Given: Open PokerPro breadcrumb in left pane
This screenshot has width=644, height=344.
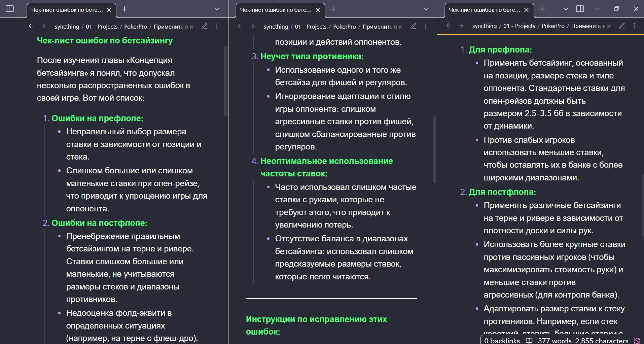Looking at the screenshot, I should (x=136, y=27).
